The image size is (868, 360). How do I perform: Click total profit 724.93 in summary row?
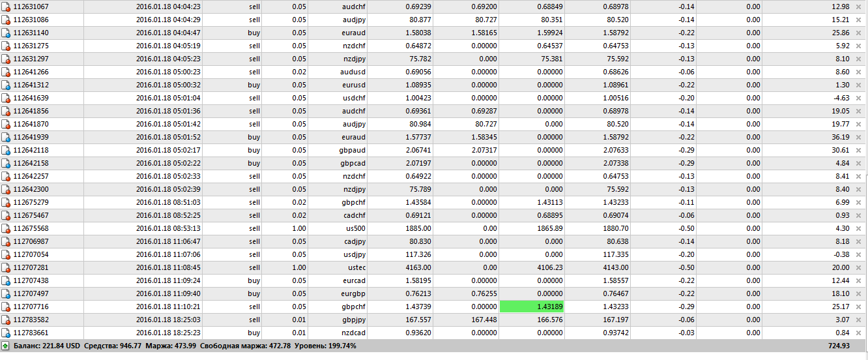839,346
